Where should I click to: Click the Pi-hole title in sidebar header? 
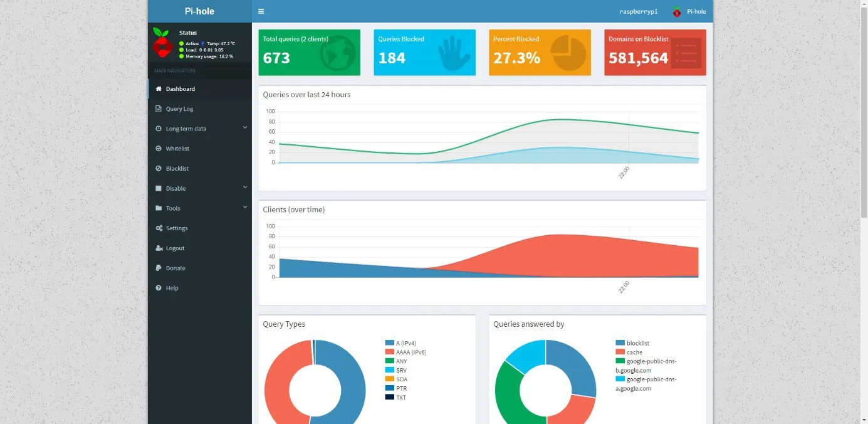(199, 11)
